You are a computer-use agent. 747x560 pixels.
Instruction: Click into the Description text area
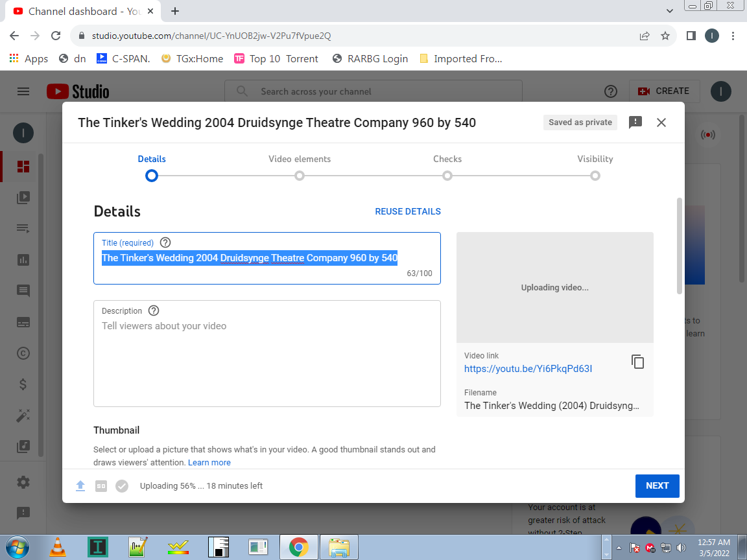point(267,353)
